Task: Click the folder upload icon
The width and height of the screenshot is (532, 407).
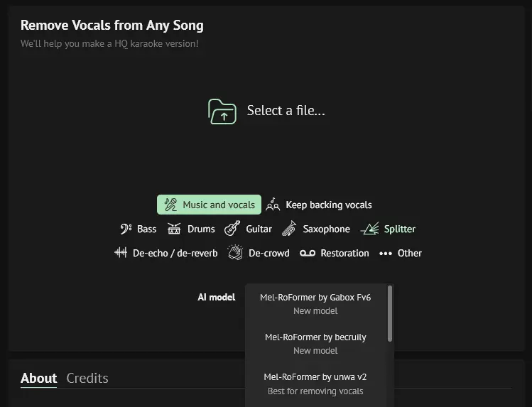Action: (x=222, y=112)
